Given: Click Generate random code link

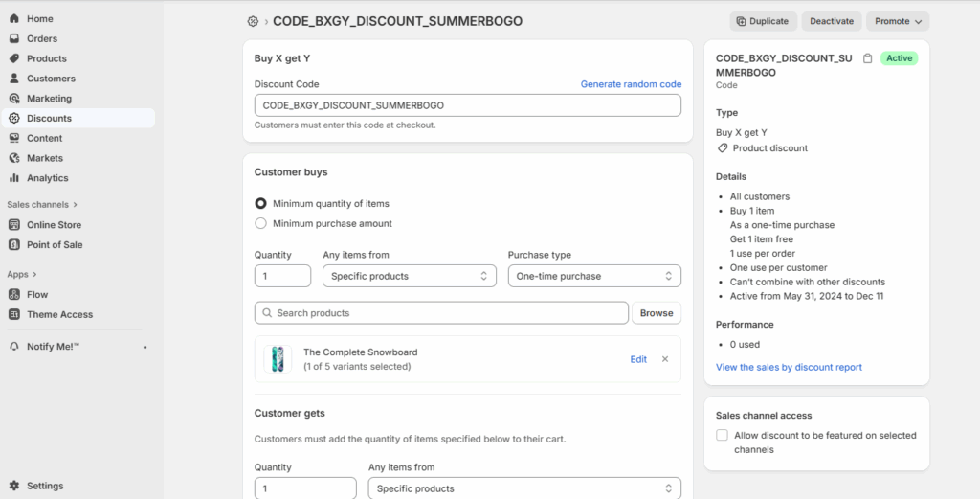Looking at the screenshot, I should (631, 83).
